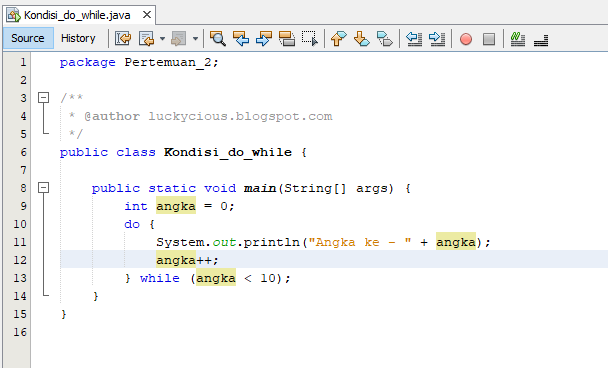608x368 pixels.
Task: Click 'Pertemuan_2;' package name
Action: tap(172, 62)
